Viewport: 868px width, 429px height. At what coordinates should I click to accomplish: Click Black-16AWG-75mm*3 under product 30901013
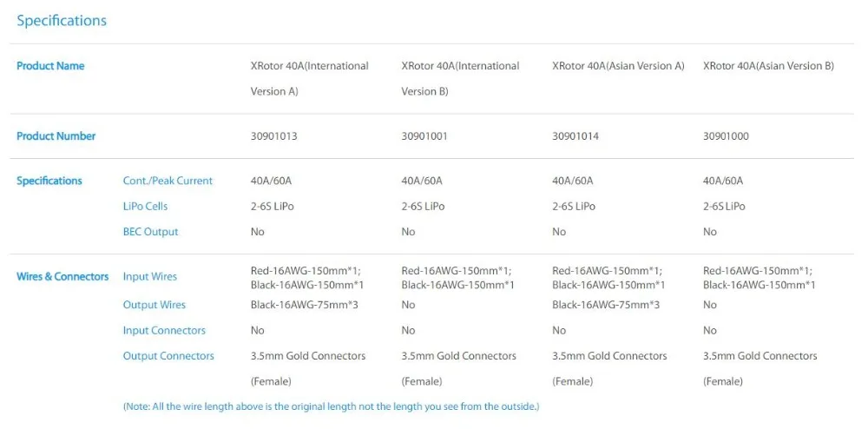tap(305, 305)
